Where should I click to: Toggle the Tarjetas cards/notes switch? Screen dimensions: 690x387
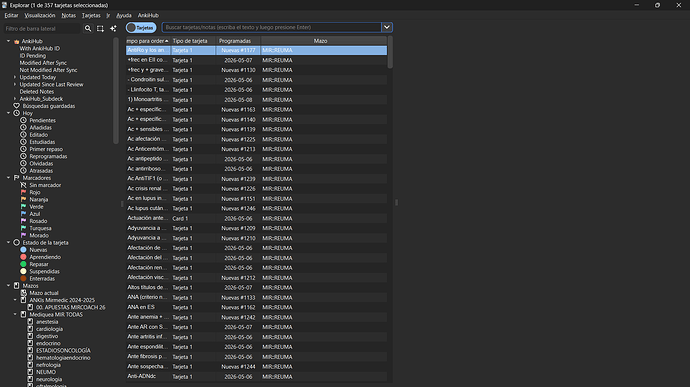click(x=141, y=28)
